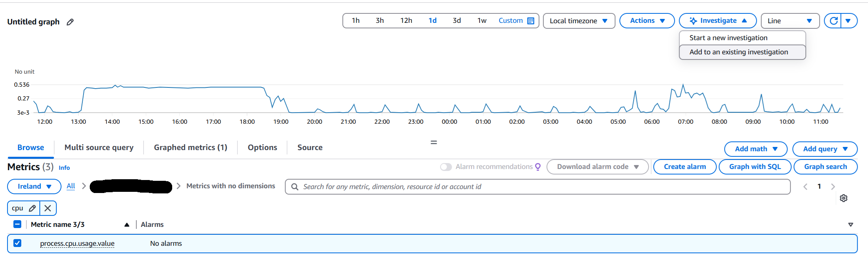Click the Create alarm button
Viewport: 868px width, 258px height.
pyautogui.click(x=685, y=167)
